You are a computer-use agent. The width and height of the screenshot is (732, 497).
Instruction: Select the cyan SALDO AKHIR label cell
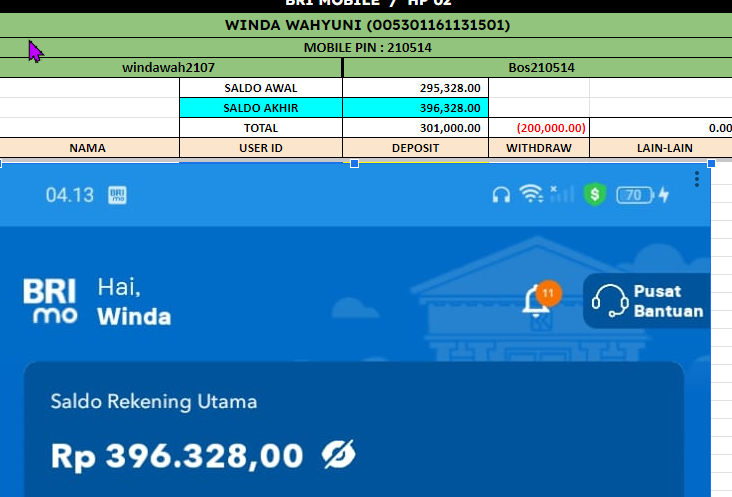click(x=261, y=108)
